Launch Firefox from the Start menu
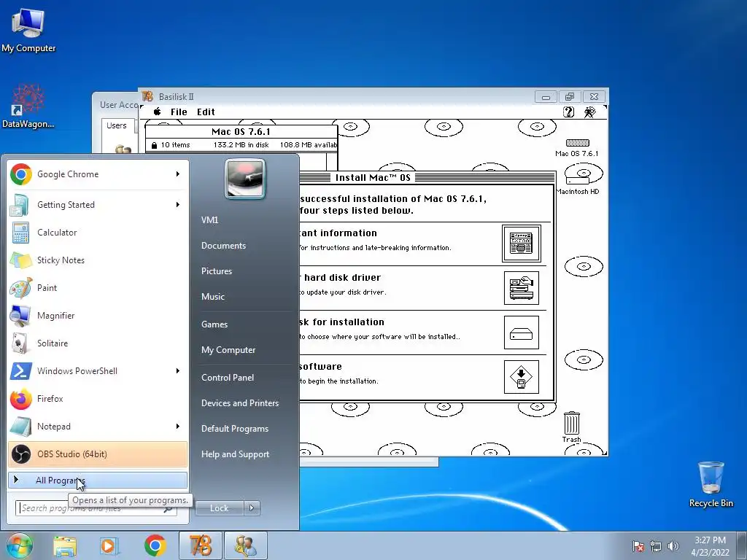747x560 pixels. [98, 399]
